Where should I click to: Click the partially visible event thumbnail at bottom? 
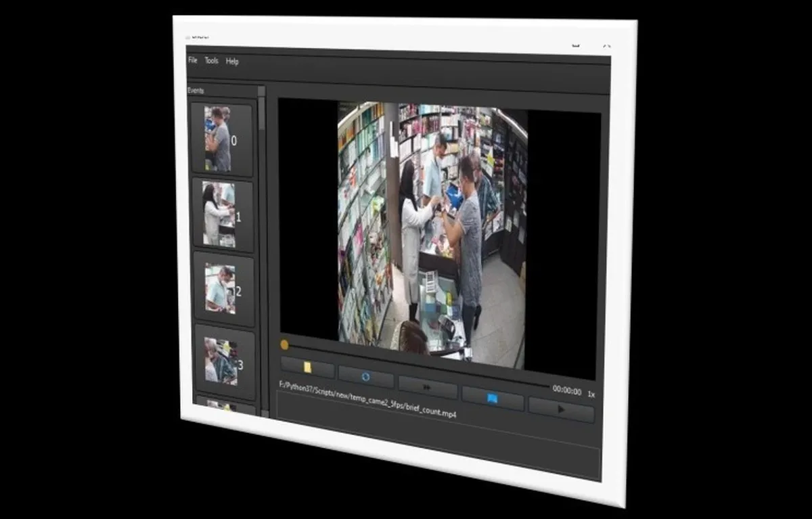point(223,406)
